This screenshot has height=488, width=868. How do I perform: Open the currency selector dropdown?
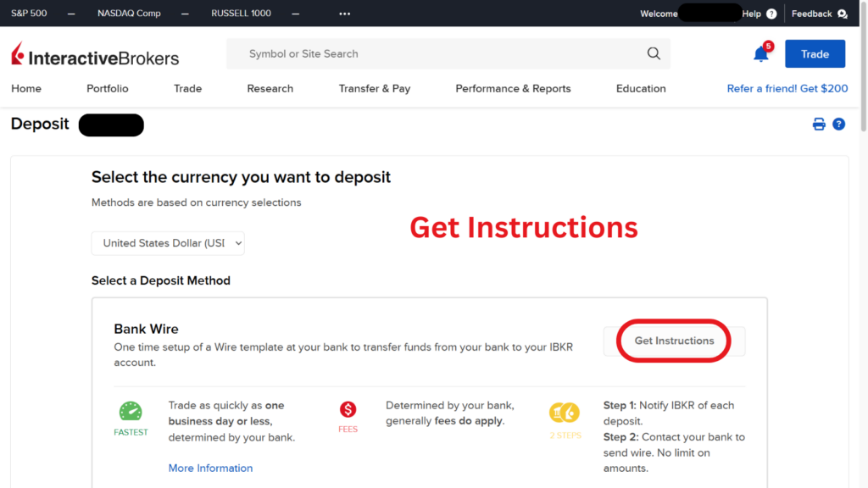167,243
